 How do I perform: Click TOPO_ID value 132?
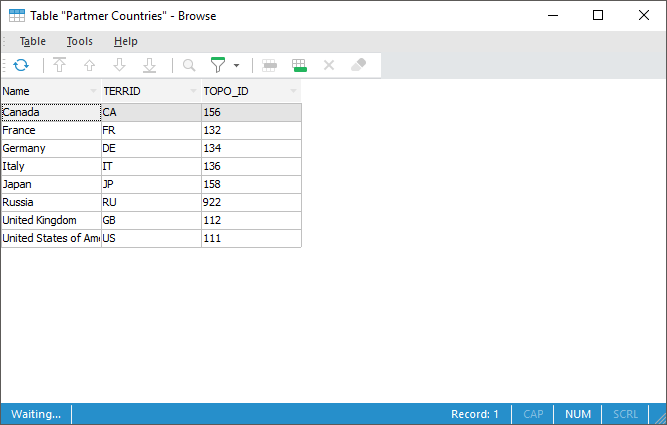click(251, 130)
